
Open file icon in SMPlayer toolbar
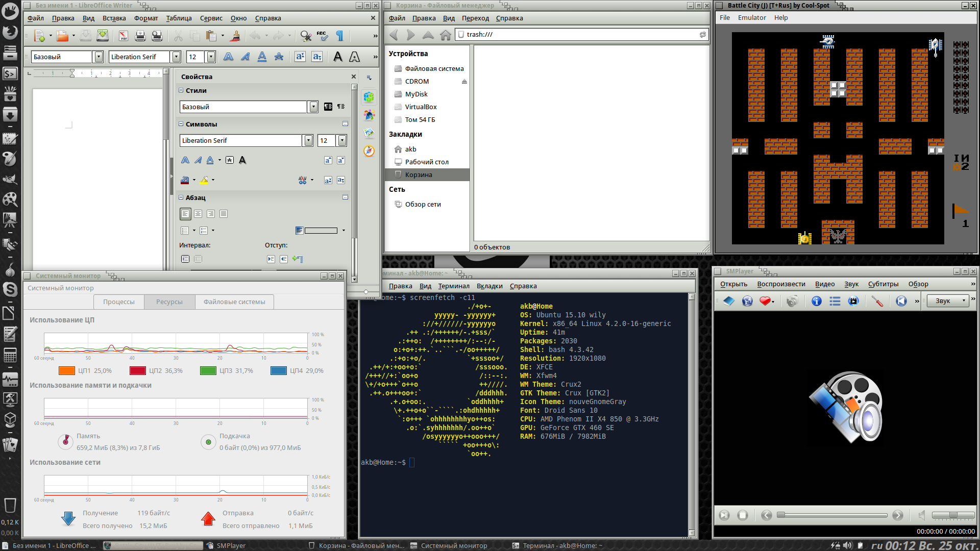tap(729, 301)
